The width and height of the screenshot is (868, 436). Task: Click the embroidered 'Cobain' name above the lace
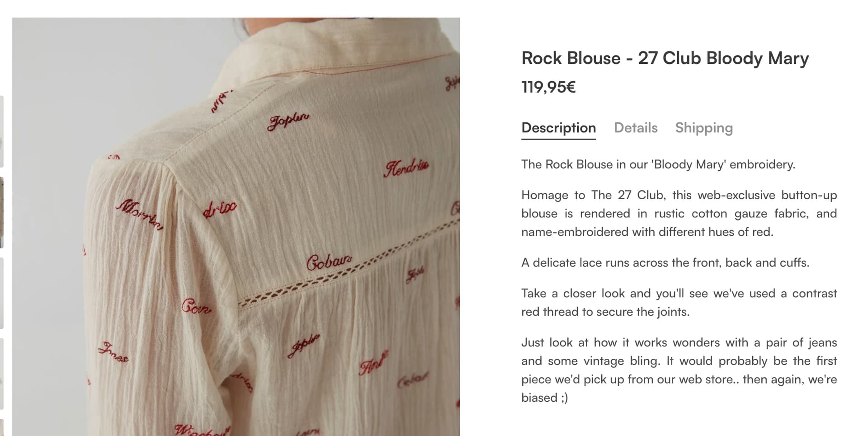[x=329, y=262]
